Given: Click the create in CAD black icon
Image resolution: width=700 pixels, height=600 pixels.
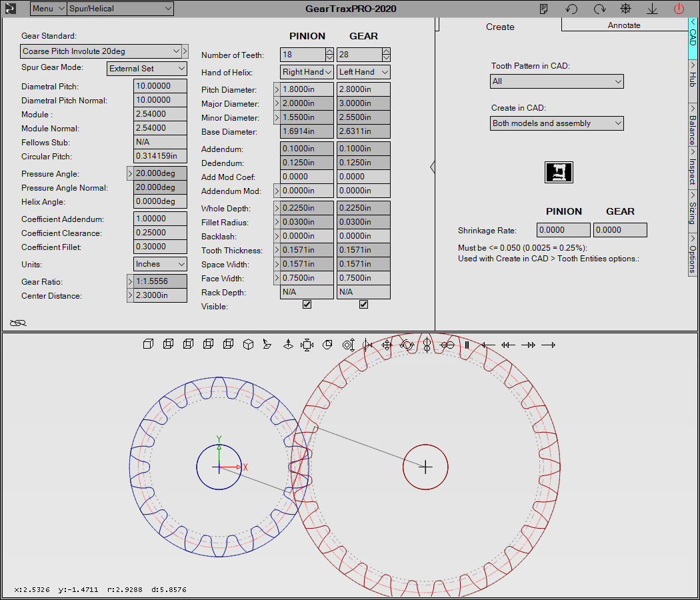Looking at the screenshot, I should (559, 172).
